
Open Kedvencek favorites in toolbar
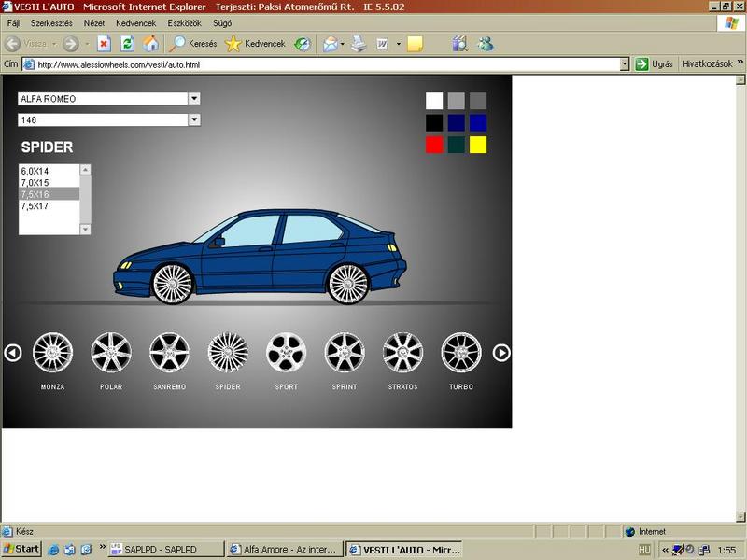[x=255, y=44]
